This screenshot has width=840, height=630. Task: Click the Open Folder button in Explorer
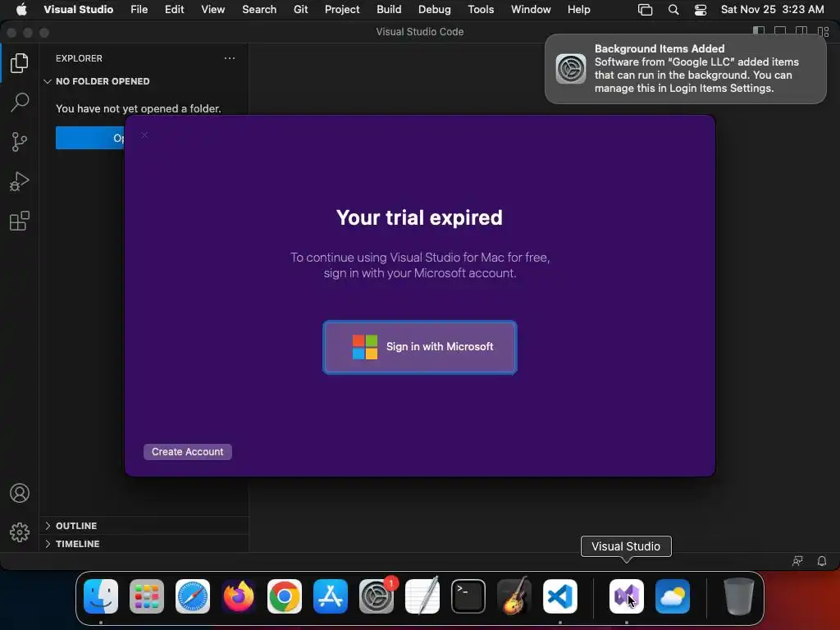pyautogui.click(x=90, y=138)
